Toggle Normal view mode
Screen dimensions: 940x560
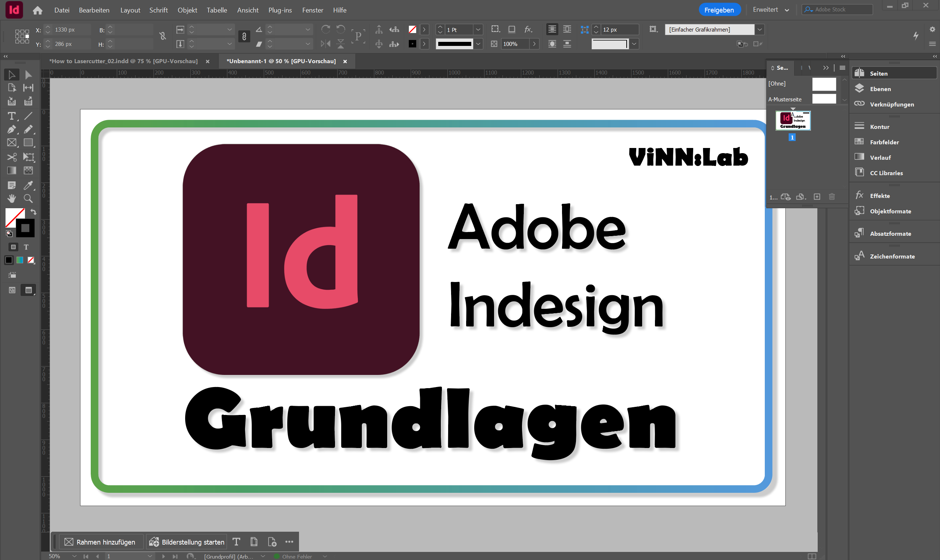tap(12, 290)
